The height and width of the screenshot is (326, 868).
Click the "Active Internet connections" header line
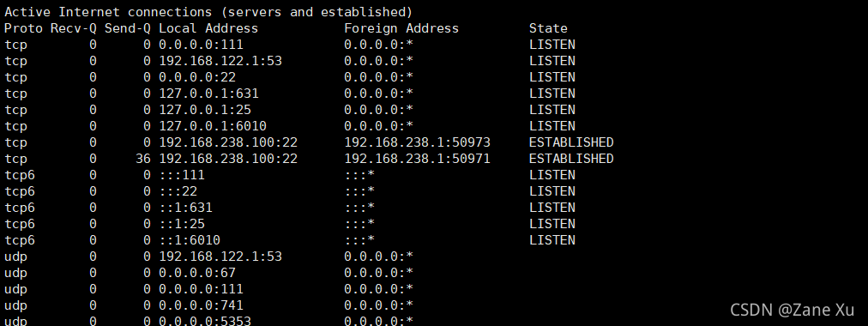[x=208, y=12]
